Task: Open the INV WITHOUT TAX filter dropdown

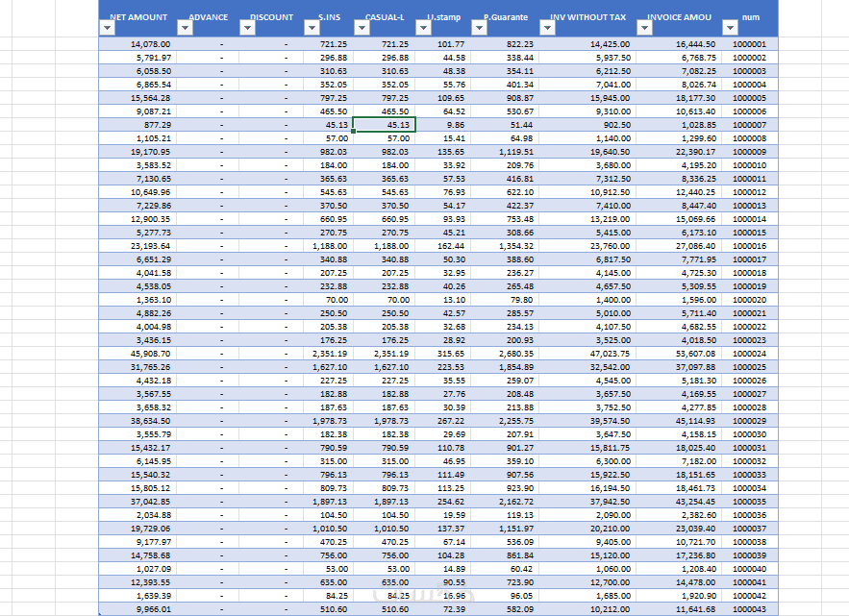Action: point(547,28)
